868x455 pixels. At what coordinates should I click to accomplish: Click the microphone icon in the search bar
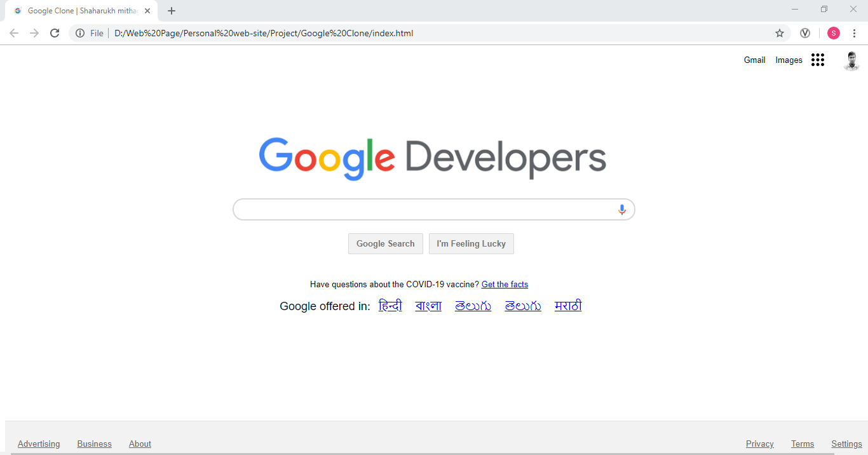coord(621,209)
